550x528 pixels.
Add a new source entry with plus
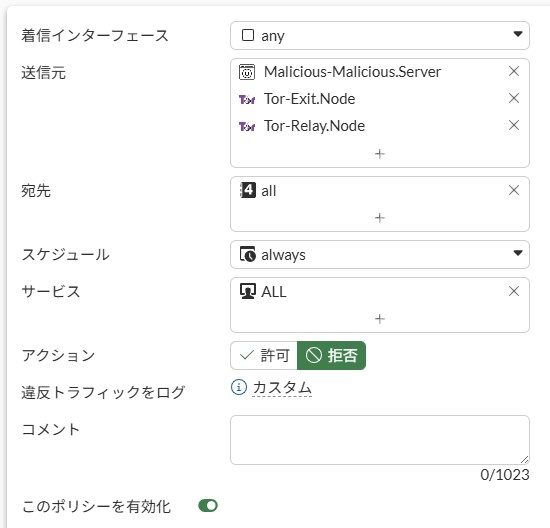coord(380,154)
